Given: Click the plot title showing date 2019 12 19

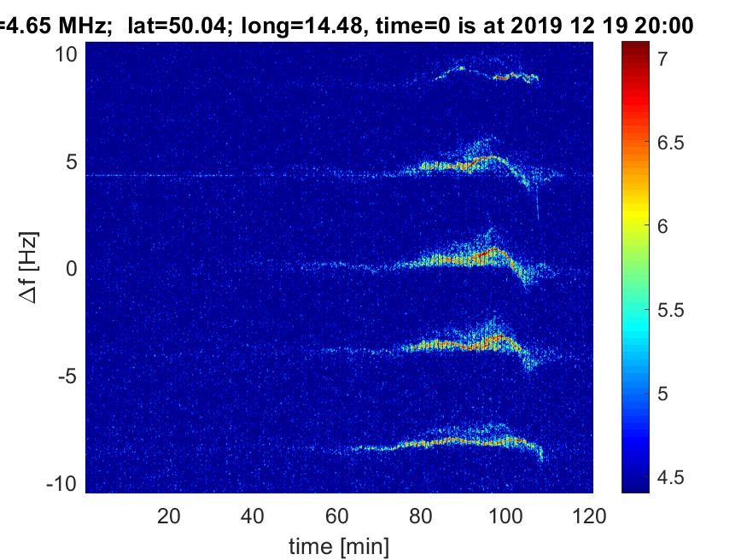Looking at the screenshot, I should click(x=346, y=26).
